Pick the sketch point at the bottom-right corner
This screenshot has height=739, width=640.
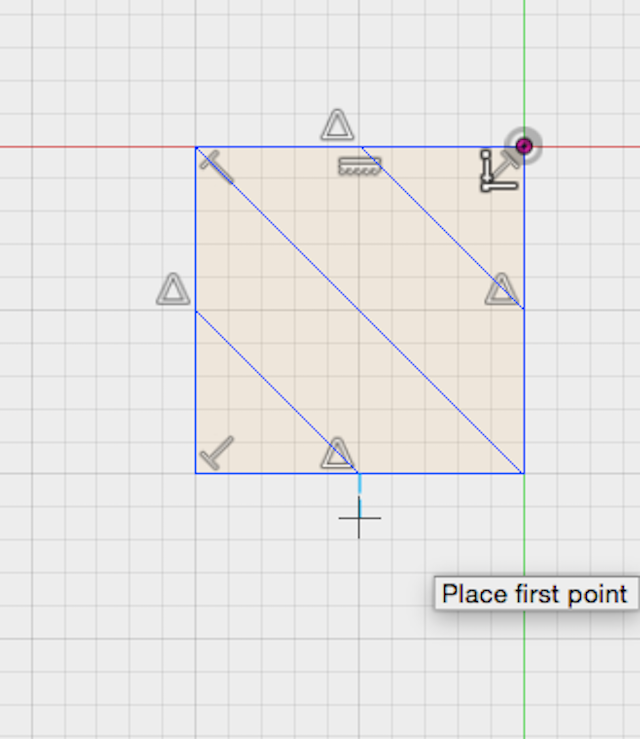coord(524,473)
